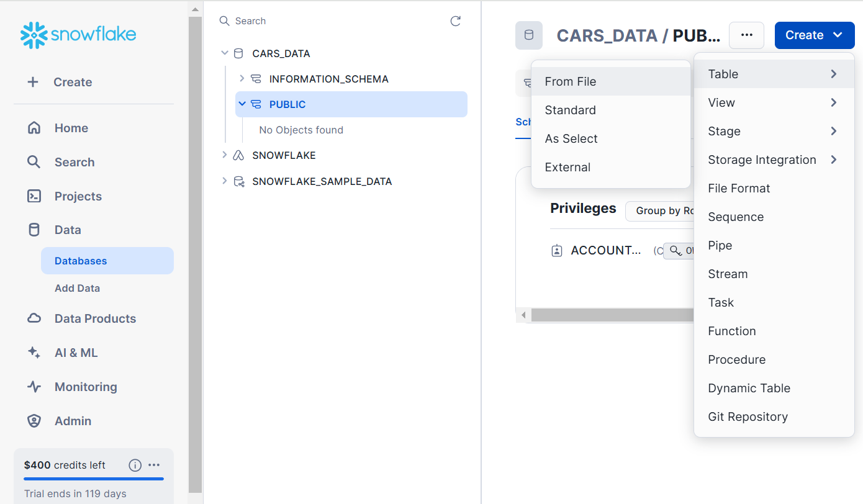Select Table in the Create menu
This screenshot has height=504, width=863.
[774, 74]
